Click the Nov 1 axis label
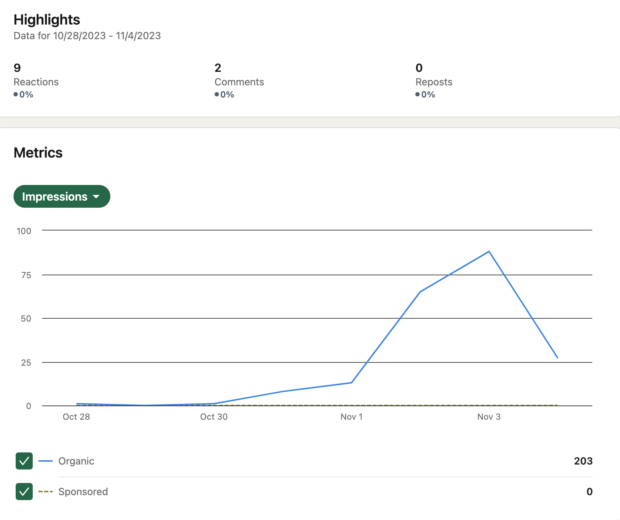620x520 pixels. 352,417
